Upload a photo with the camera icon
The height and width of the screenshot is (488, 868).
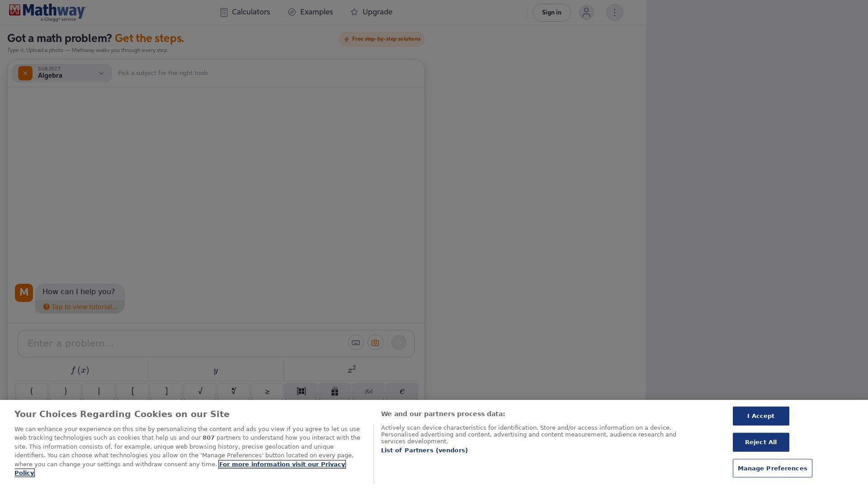(x=375, y=343)
